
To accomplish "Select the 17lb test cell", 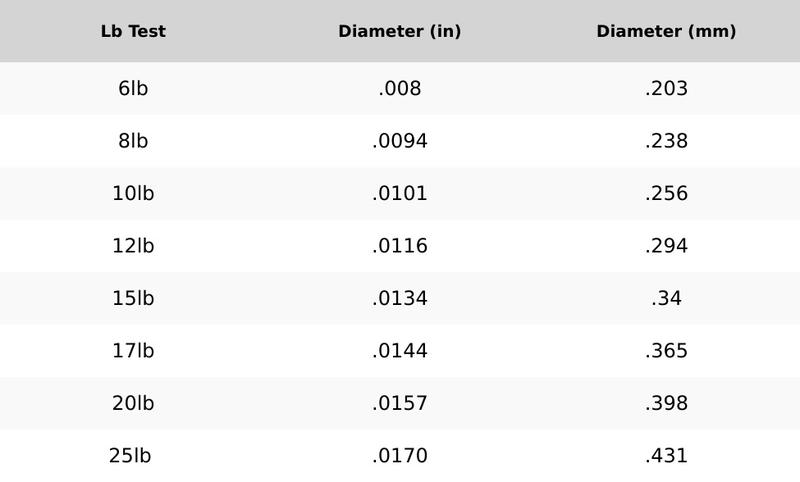I will click(133, 351).
